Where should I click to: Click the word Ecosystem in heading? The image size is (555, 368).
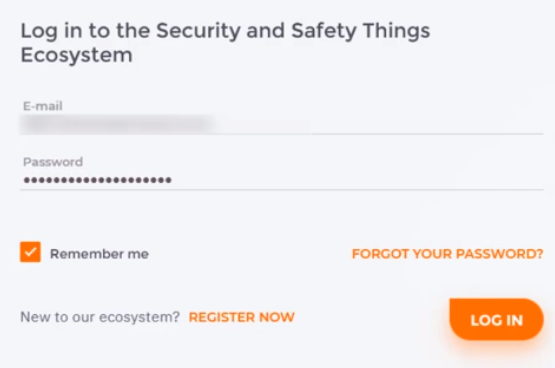tap(76, 55)
